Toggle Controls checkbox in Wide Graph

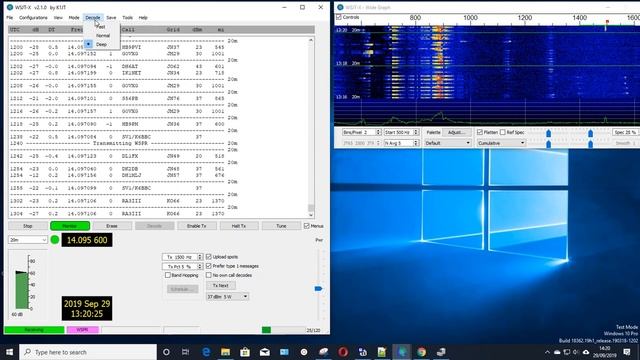click(x=338, y=17)
